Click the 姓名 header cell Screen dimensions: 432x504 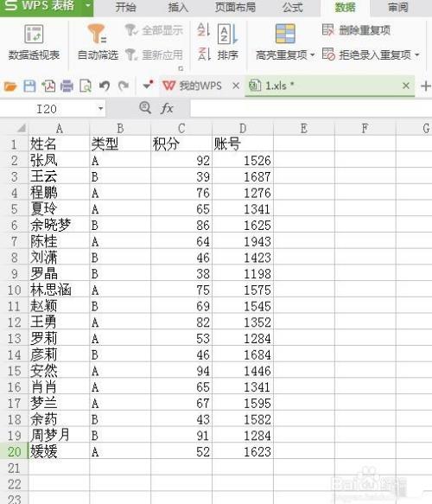coord(59,144)
